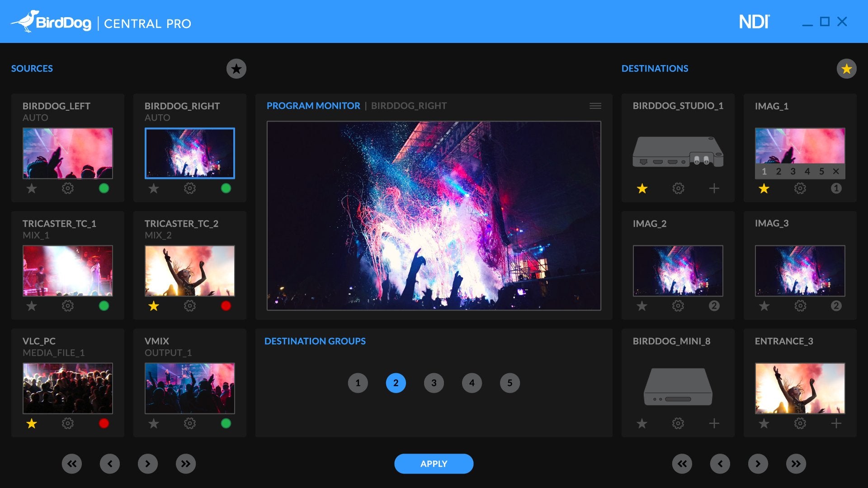Add BIRDDOG_MINI_8 to a group with plus

(x=714, y=423)
